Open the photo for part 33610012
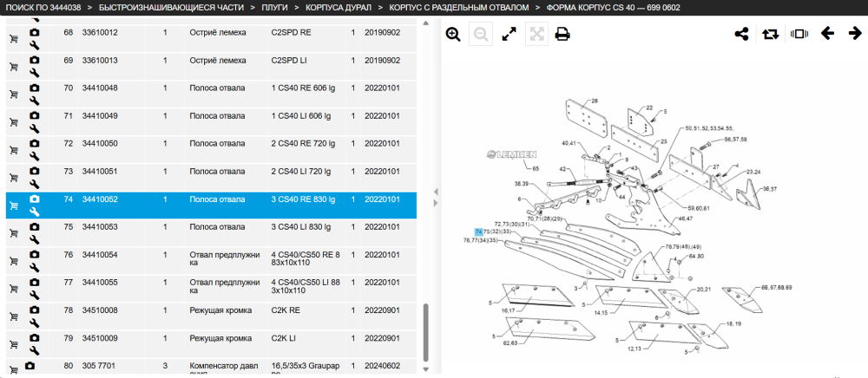 click(35, 32)
